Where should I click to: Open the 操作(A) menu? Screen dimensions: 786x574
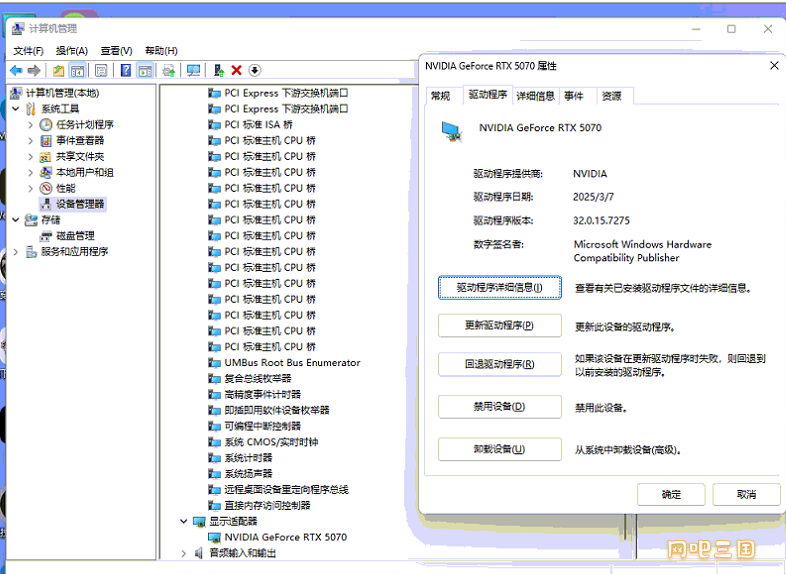71,50
